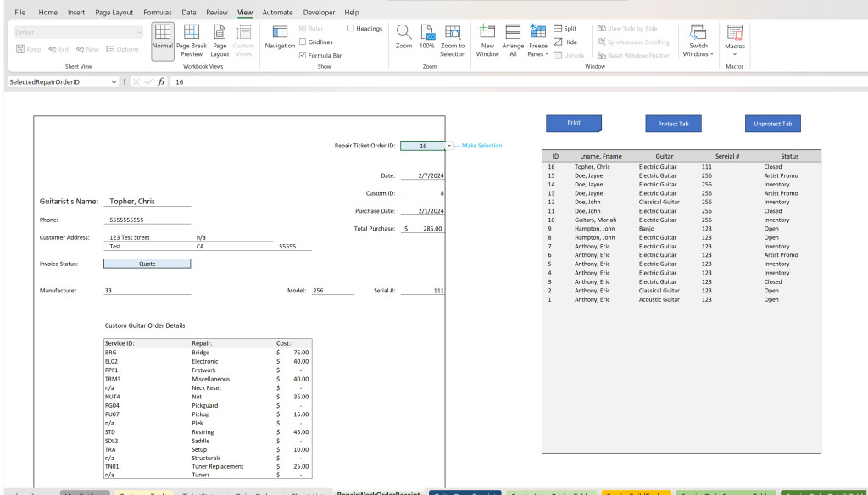Open the Default sheet view dropdown
This screenshot has height=495, width=868.
coord(138,32)
